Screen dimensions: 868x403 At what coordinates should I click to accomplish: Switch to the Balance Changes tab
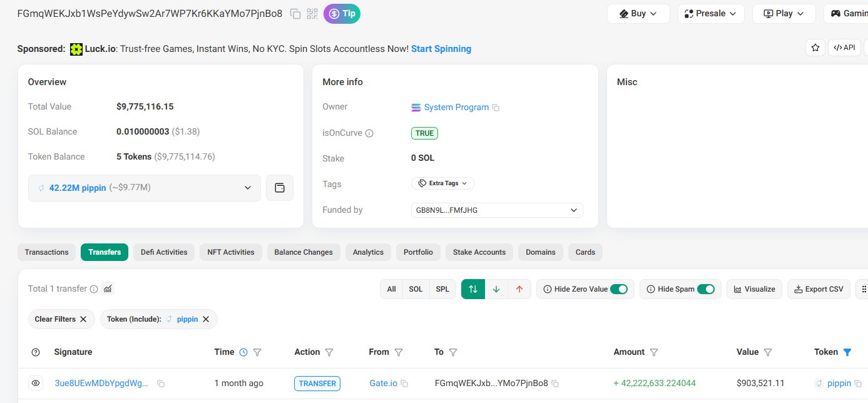pos(304,252)
